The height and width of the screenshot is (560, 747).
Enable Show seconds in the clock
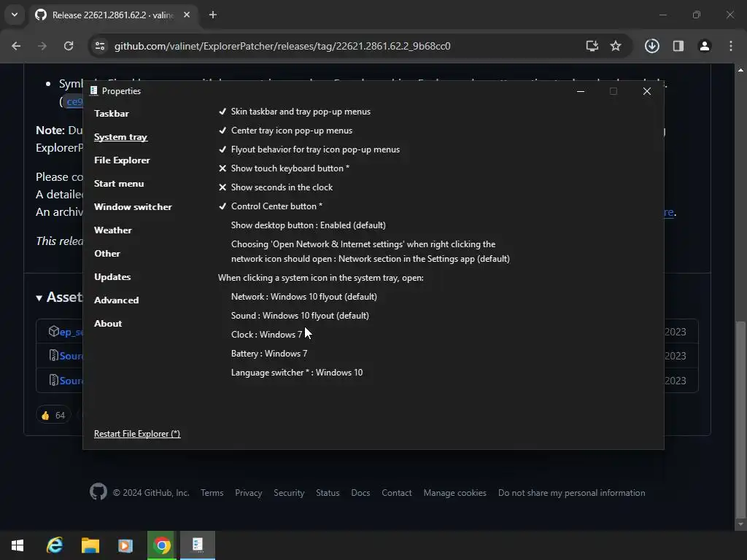point(275,187)
